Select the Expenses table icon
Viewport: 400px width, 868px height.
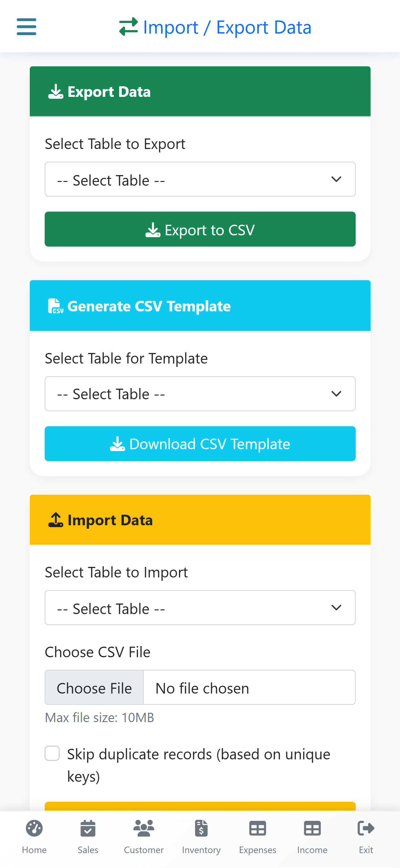click(x=258, y=828)
